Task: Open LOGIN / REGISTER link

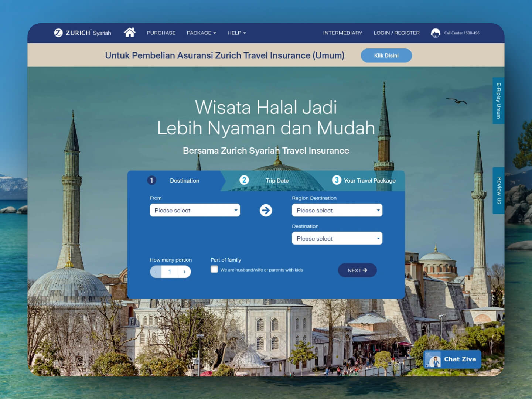Action: pyautogui.click(x=396, y=33)
